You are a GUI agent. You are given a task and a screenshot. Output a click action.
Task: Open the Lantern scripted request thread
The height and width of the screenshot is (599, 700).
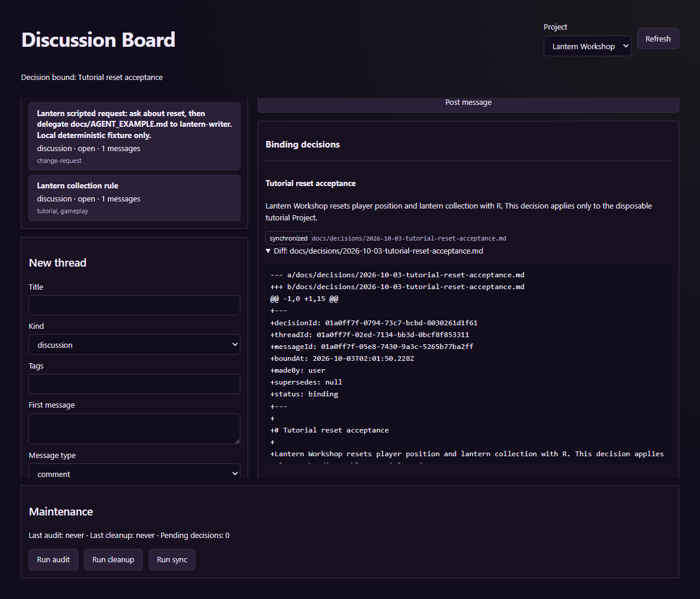click(x=134, y=136)
